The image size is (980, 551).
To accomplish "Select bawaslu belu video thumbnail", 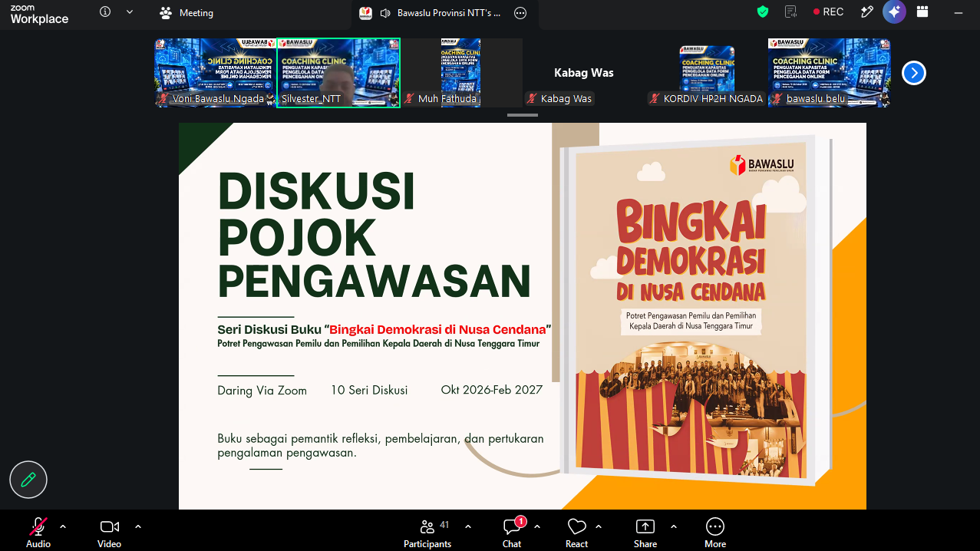I will [829, 73].
